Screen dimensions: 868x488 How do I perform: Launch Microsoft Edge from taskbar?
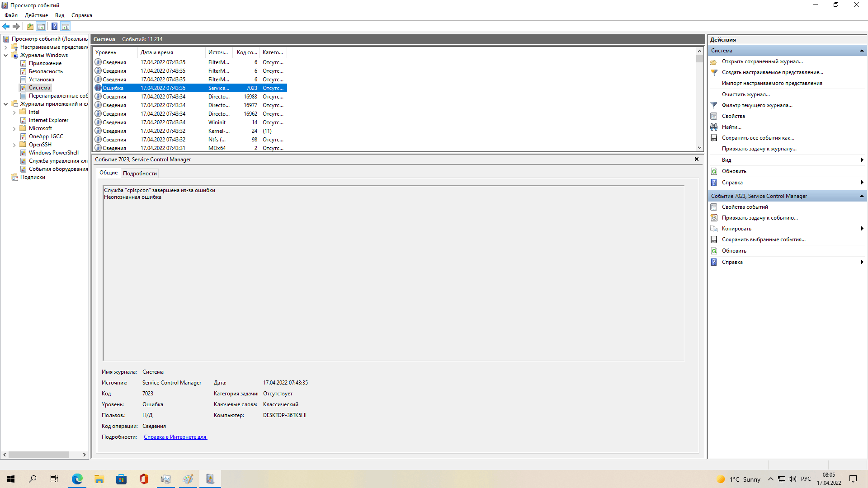point(77,479)
